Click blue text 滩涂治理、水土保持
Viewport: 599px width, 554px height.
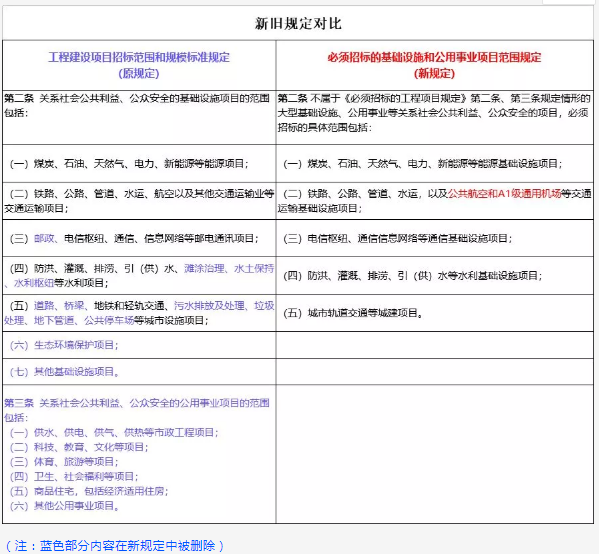tap(229, 268)
